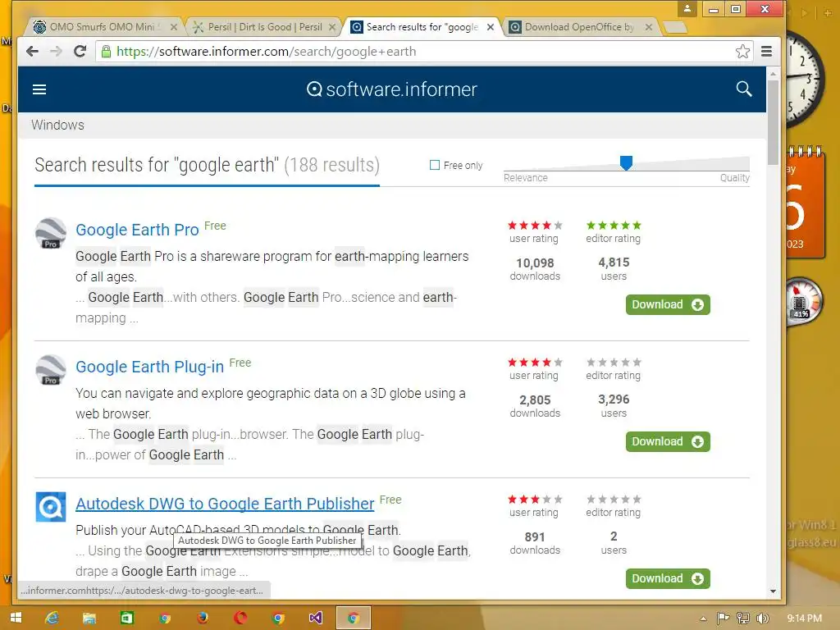The width and height of the screenshot is (840, 630).
Task: Open Autodesk DWG to Google Earth Publisher link
Action: 225,504
